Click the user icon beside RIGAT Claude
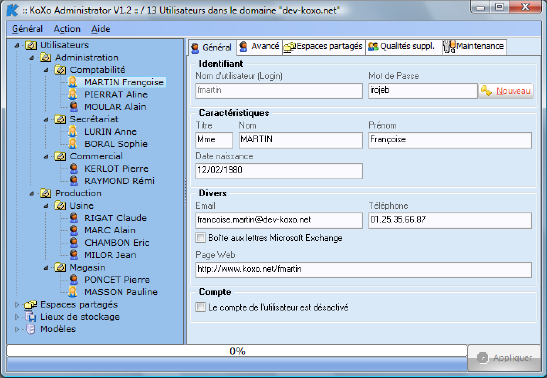 pos(74,218)
